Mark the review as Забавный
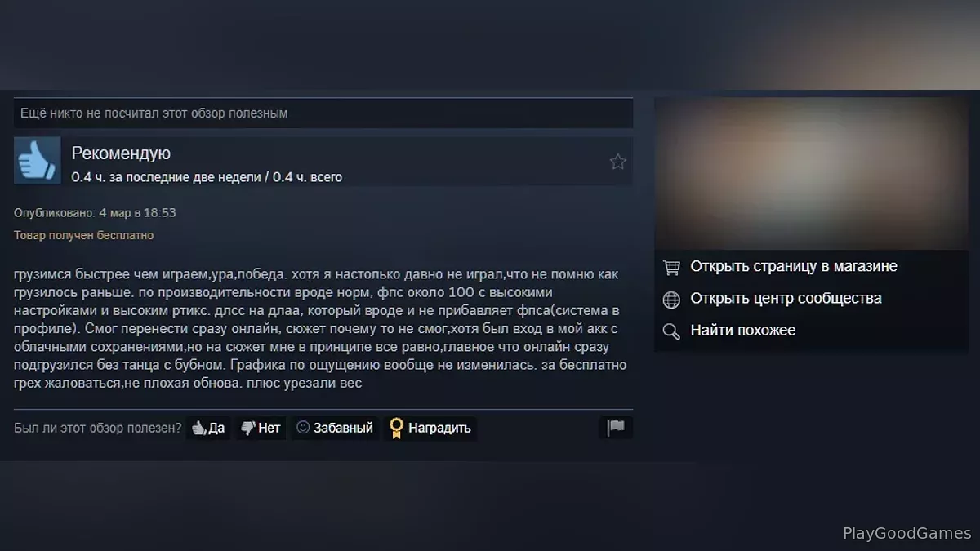This screenshot has height=551, width=980. tap(335, 428)
